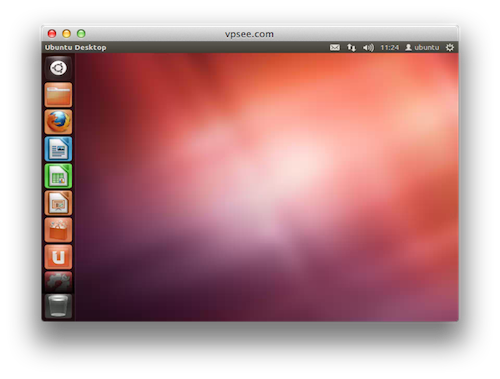Viewport: 500px width, 379px height.
Task: Launch Firefox web browser
Action: 58,122
